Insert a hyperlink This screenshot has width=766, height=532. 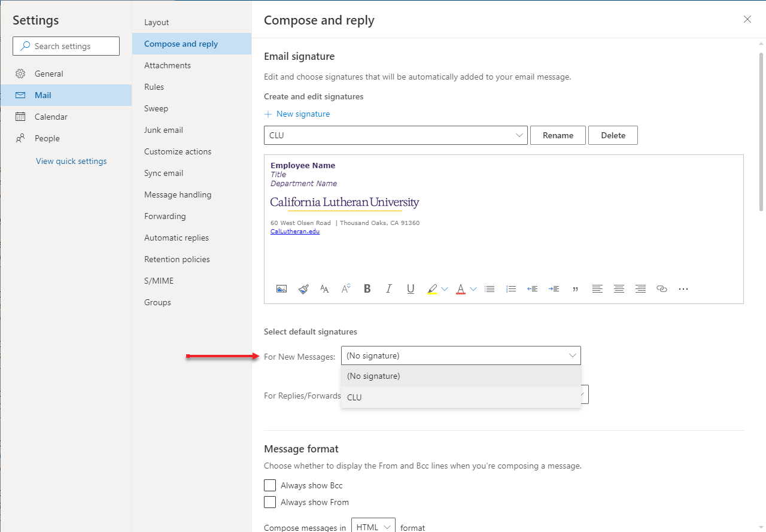[662, 289]
